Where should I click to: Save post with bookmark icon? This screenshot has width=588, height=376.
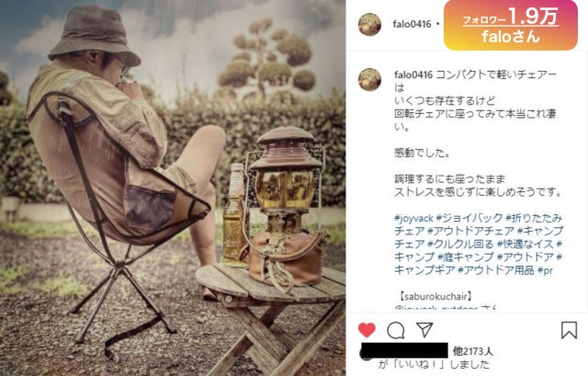(x=569, y=330)
